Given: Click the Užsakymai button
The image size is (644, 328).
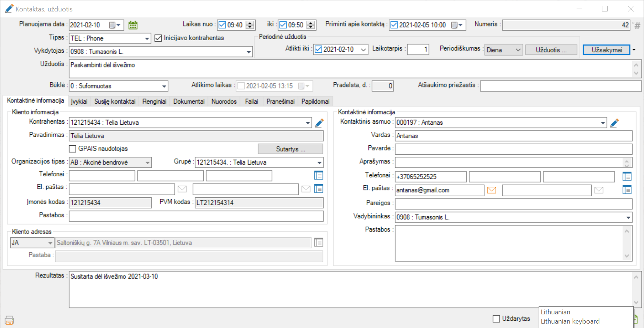Looking at the screenshot, I should point(606,50).
